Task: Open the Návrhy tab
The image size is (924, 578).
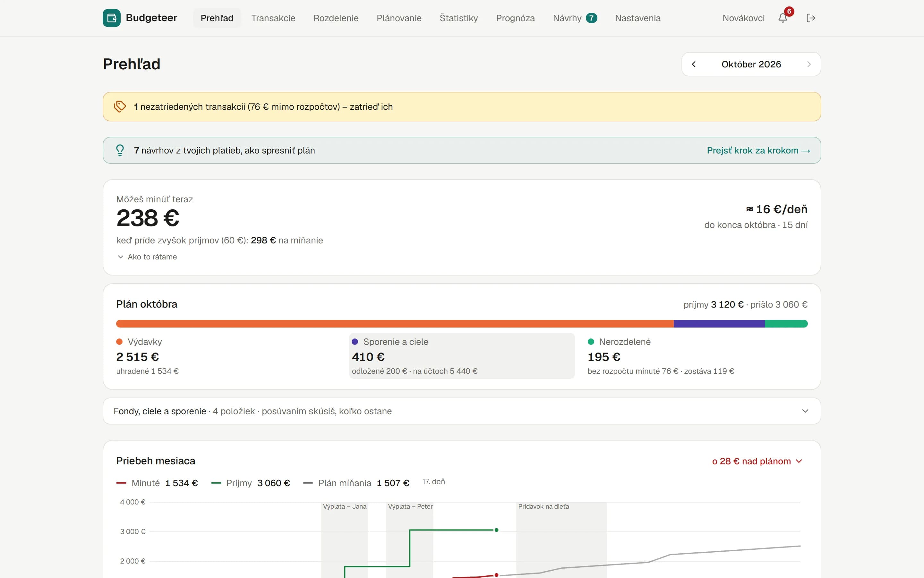Action: (575, 18)
